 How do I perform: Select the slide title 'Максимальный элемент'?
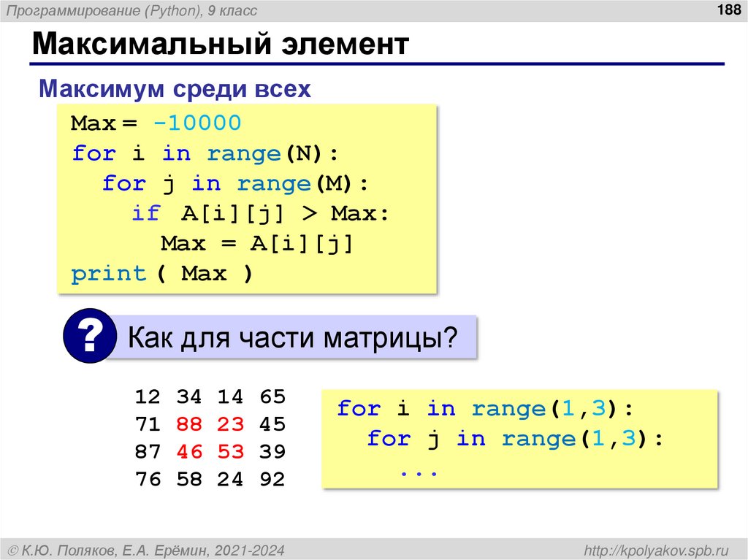coord(219,43)
